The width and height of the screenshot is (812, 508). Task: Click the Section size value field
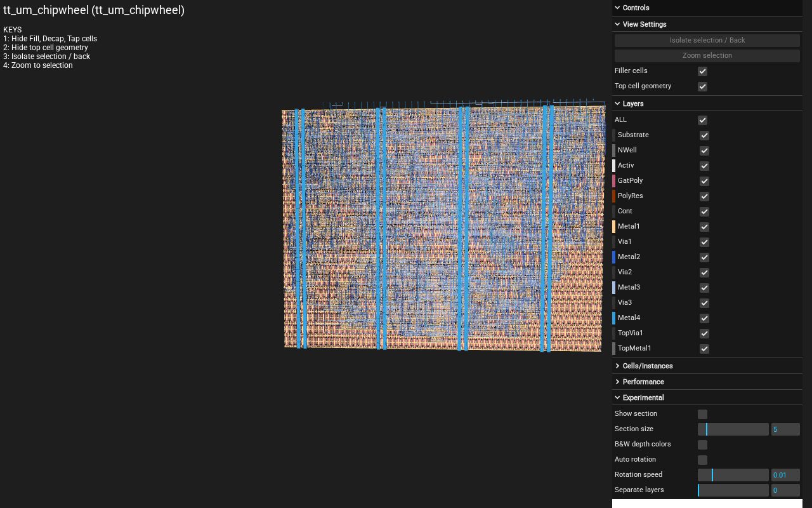click(x=785, y=429)
